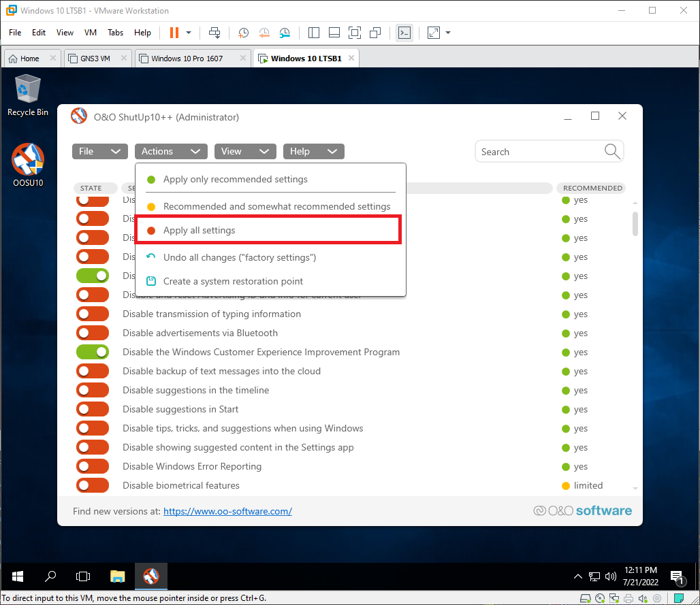The width and height of the screenshot is (700, 605).
Task: Open the snapshot manager icon
Action: point(285,33)
